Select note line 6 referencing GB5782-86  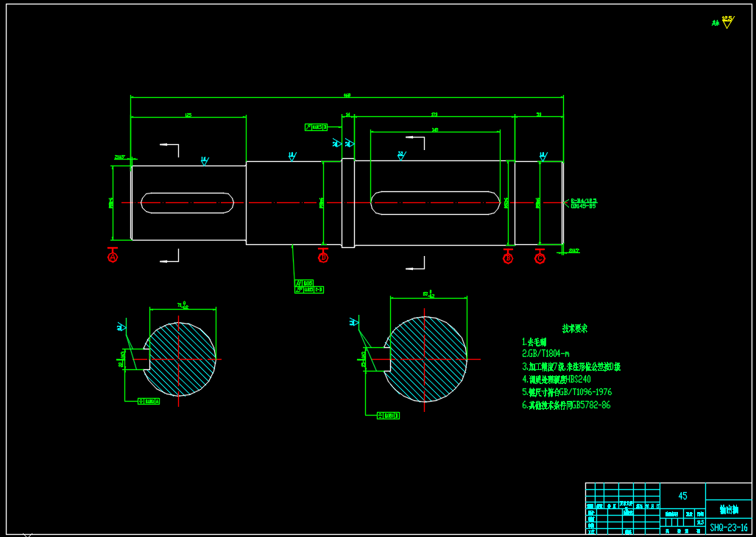[x=565, y=405]
